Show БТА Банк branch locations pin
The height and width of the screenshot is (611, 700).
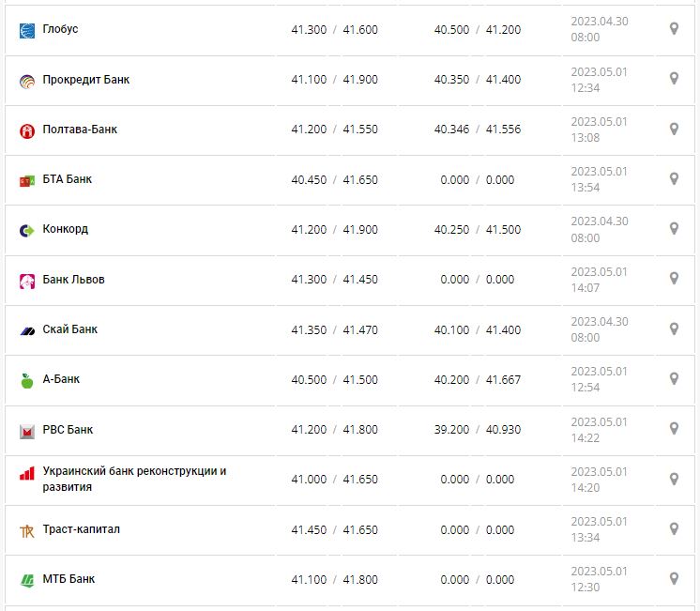coord(674,178)
